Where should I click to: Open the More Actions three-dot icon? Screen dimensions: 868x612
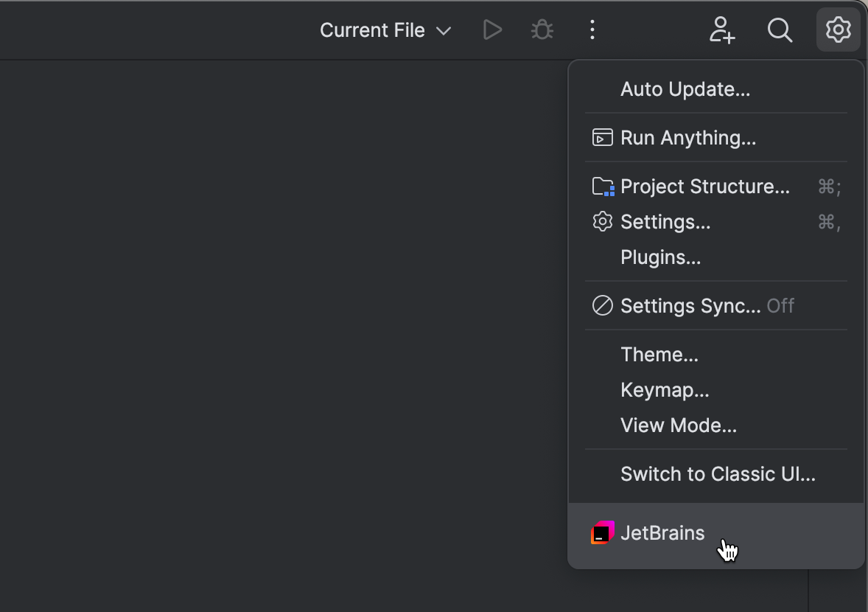[592, 29]
